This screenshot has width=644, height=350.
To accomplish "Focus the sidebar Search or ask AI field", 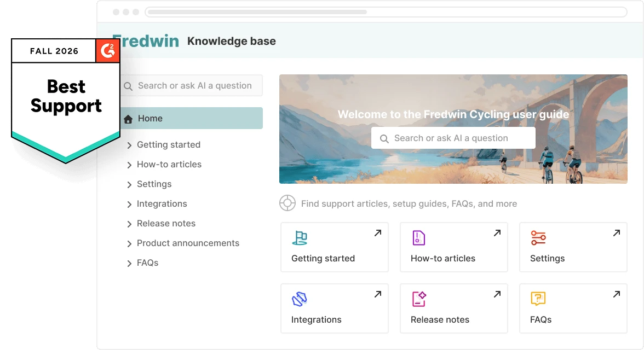I will (192, 85).
